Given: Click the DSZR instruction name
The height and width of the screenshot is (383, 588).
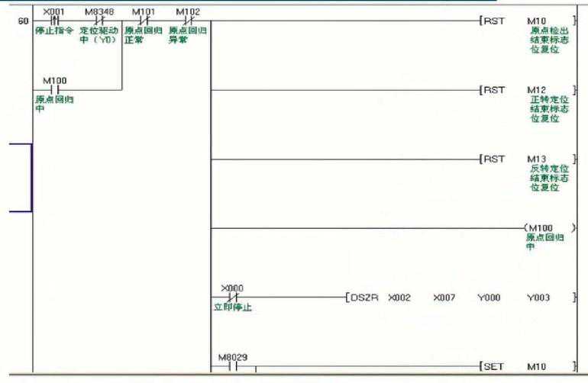Looking at the screenshot, I should click(x=363, y=297).
